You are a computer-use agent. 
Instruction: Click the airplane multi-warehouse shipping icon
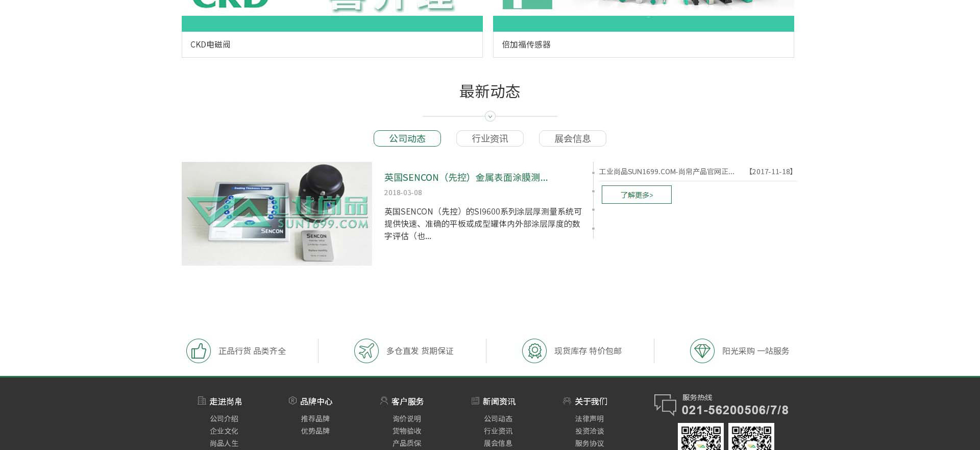pos(366,351)
